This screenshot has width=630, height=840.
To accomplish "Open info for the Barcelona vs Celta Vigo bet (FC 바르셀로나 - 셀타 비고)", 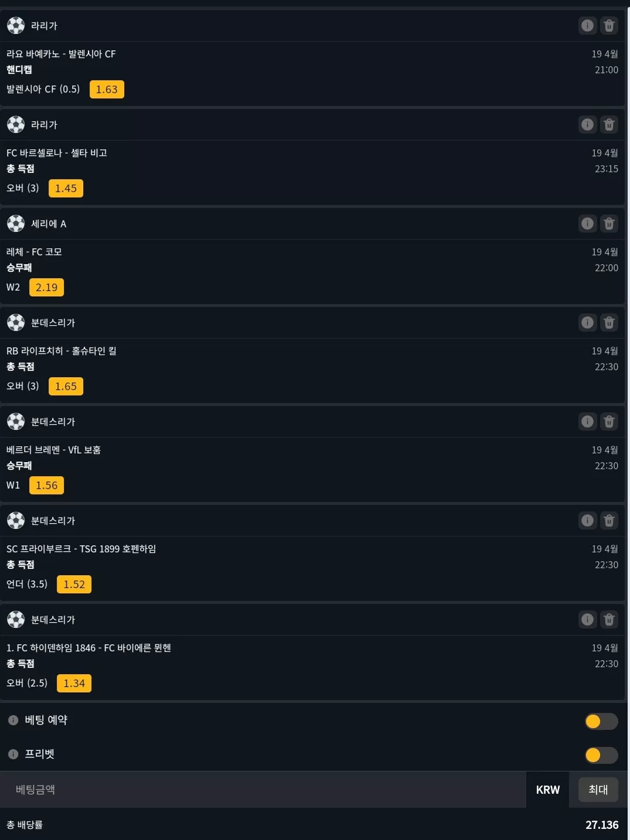I will (587, 124).
